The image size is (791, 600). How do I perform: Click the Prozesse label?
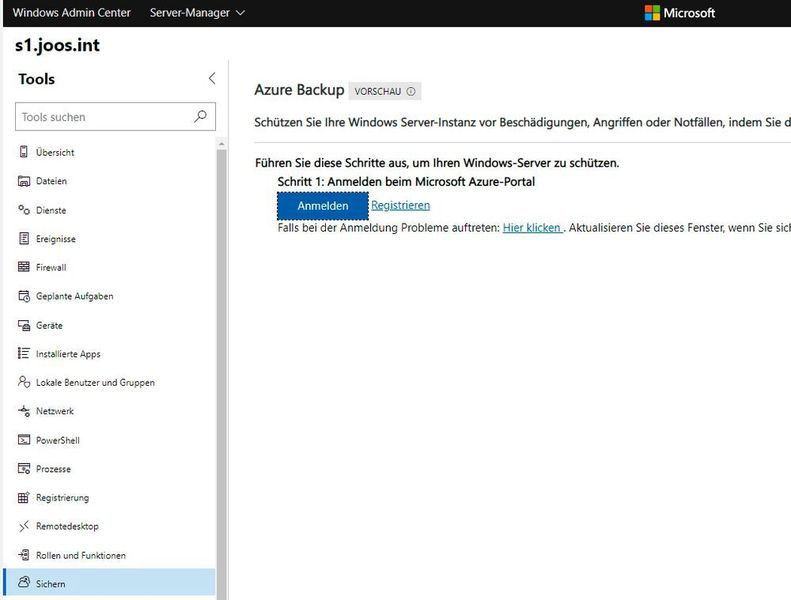click(53, 469)
